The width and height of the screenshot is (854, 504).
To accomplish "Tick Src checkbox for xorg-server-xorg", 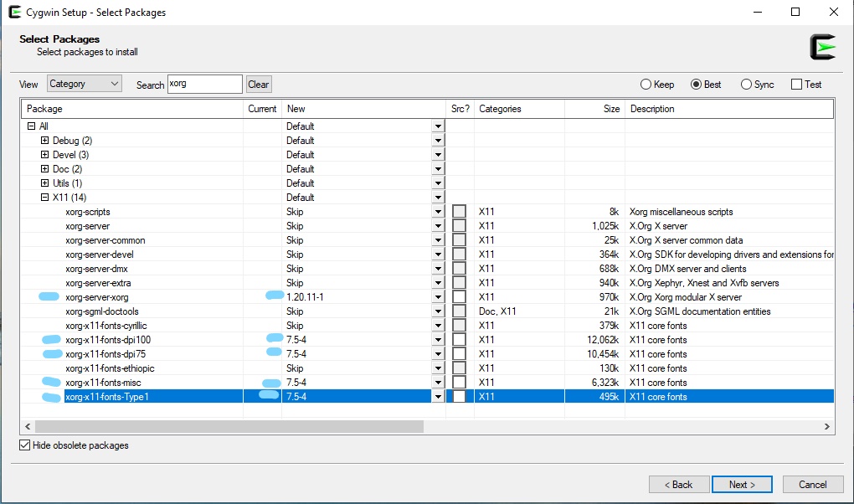I will (460, 297).
